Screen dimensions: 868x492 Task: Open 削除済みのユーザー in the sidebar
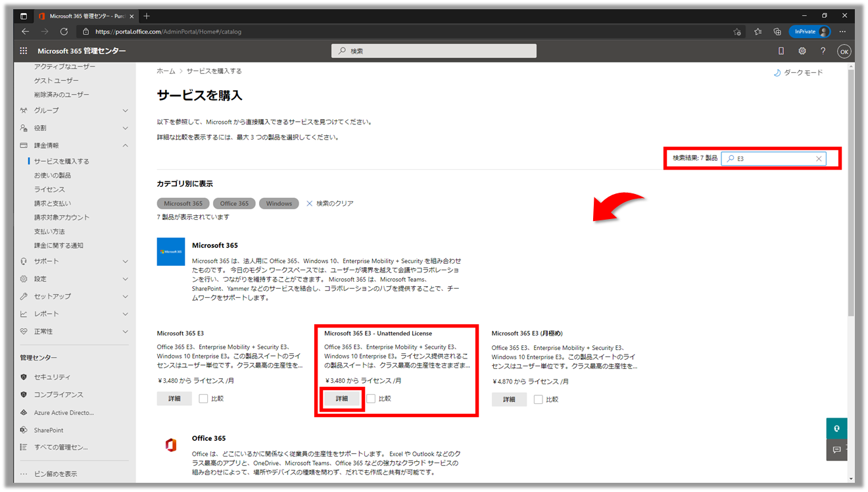point(61,95)
